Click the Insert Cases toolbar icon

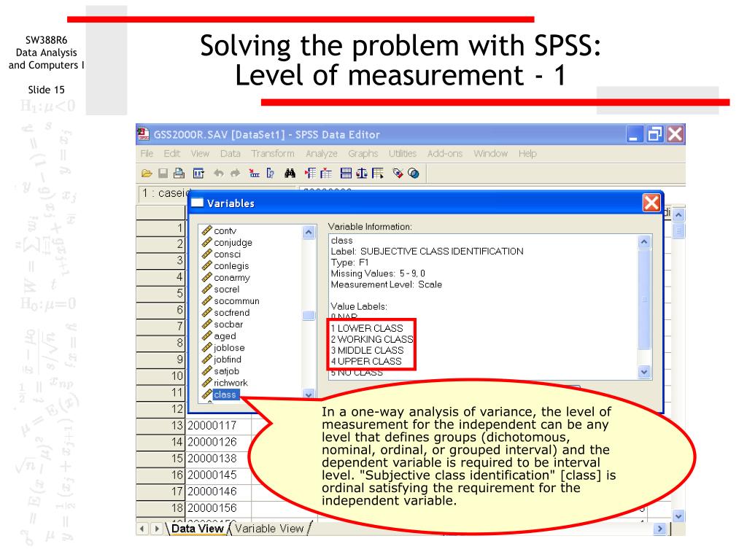click(310, 174)
